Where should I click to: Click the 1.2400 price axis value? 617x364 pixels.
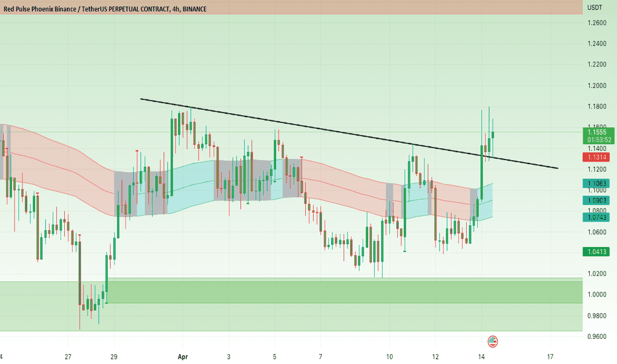(x=597, y=44)
